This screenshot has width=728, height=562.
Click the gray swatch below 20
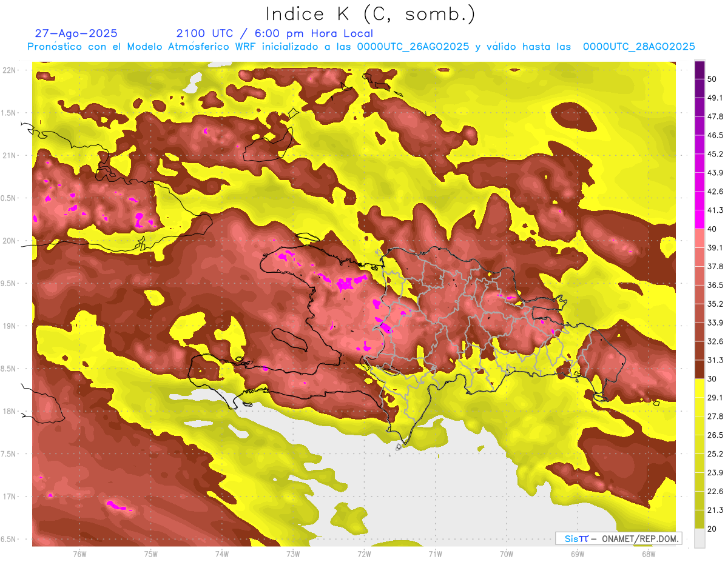point(699,538)
